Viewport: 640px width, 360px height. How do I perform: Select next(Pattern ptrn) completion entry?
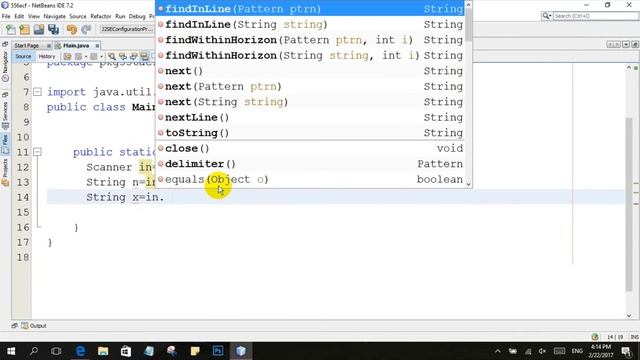tap(310, 87)
